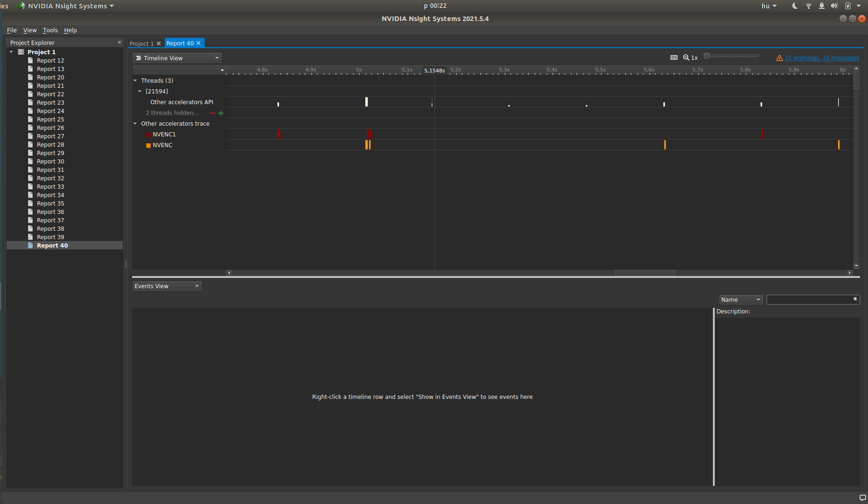The width and height of the screenshot is (868, 504).
Task: Open the timeline header row dropdown arrow
Action: (x=222, y=70)
